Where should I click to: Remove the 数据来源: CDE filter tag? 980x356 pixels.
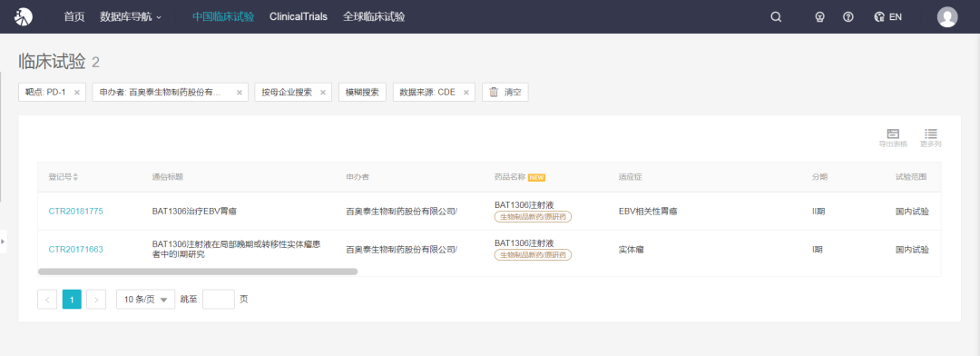pos(465,93)
